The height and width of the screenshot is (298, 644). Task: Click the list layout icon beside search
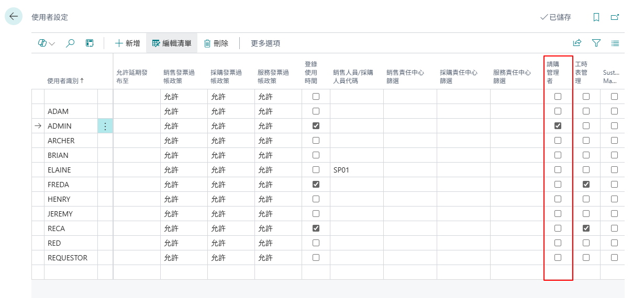pos(90,43)
